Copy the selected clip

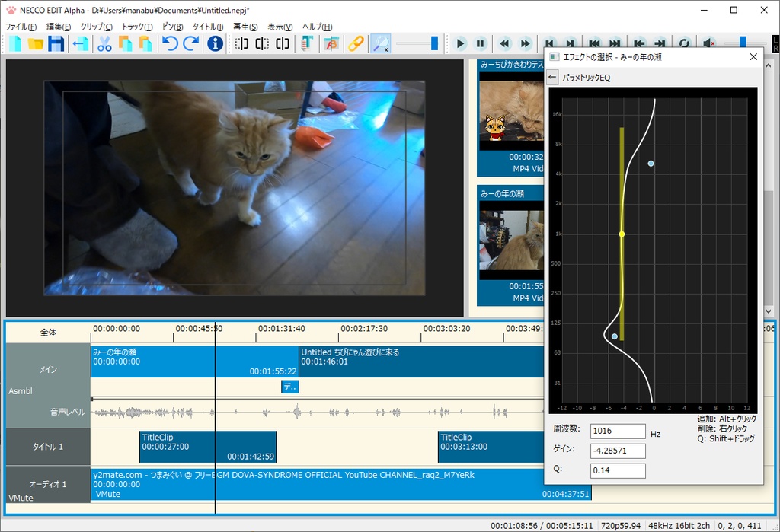(125, 43)
